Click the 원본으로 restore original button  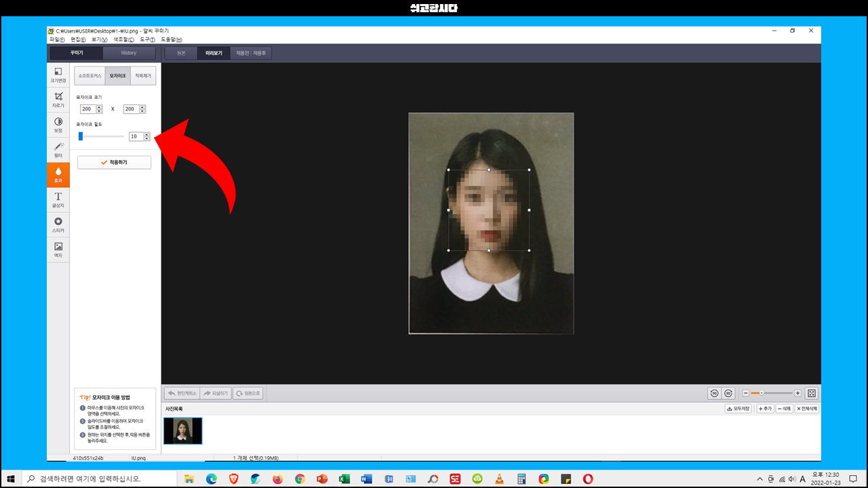point(248,393)
